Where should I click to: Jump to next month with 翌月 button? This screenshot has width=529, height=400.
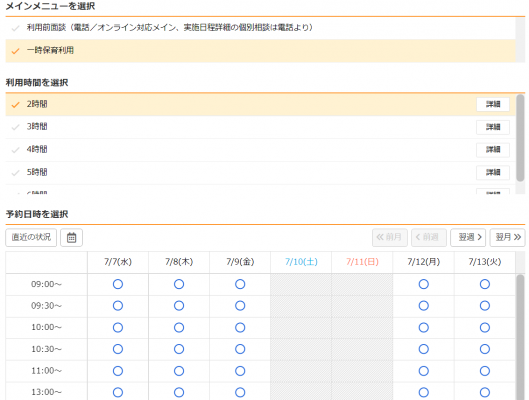coord(508,237)
